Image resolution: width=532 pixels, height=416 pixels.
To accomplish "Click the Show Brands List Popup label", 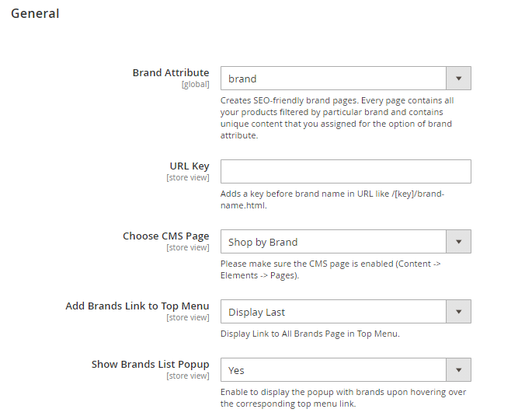I will click(150, 365).
